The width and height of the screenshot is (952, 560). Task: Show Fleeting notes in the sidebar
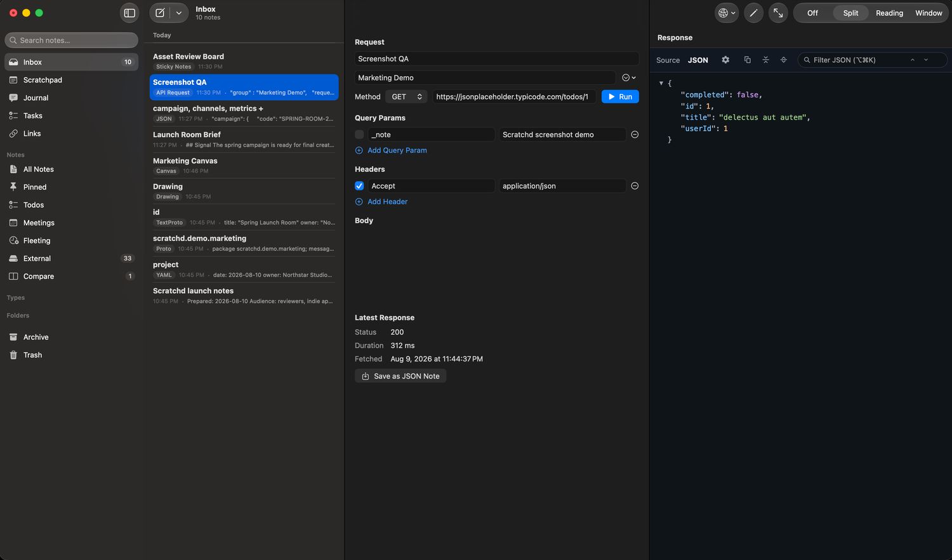71,240
